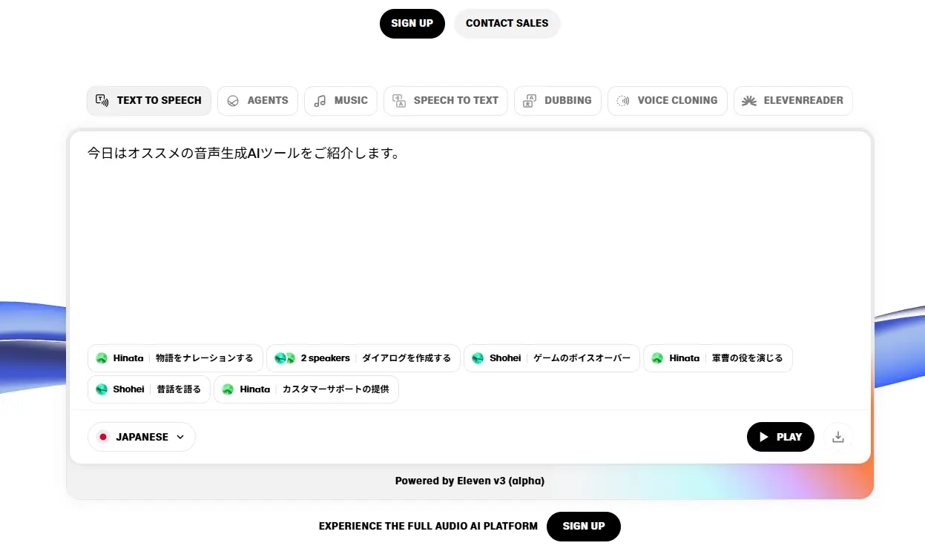Click the ElevenReader logo icon
Viewport: 925px width, 560px height.
pos(749,101)
